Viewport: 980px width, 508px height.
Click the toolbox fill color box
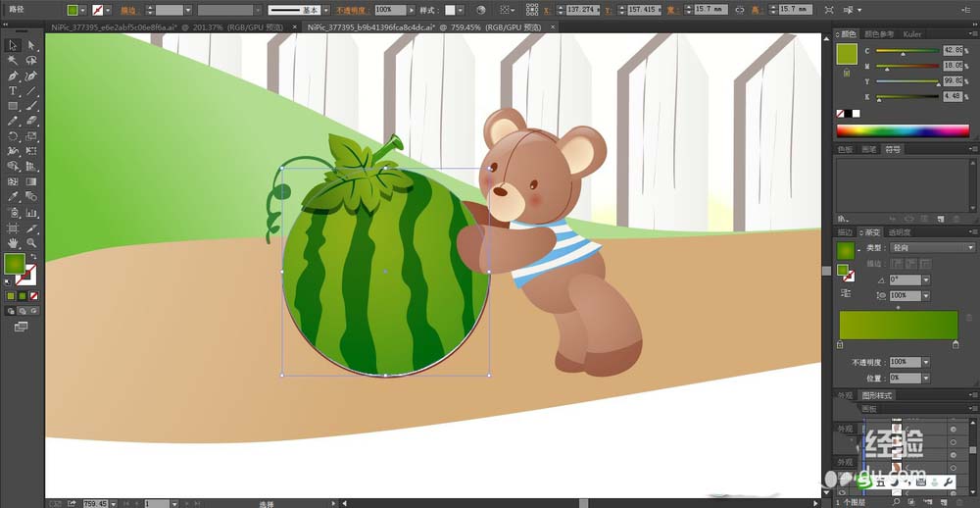pyautogui.click(x=15, y=264)
